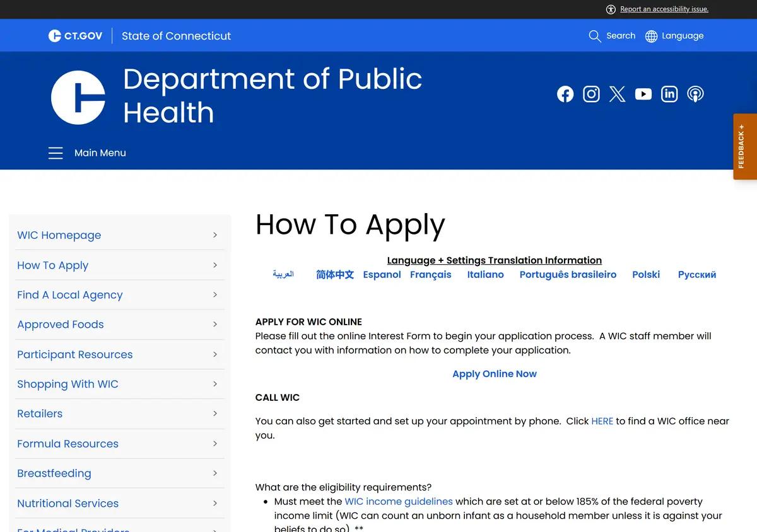Open the Instagram social icon

point(591,94)
